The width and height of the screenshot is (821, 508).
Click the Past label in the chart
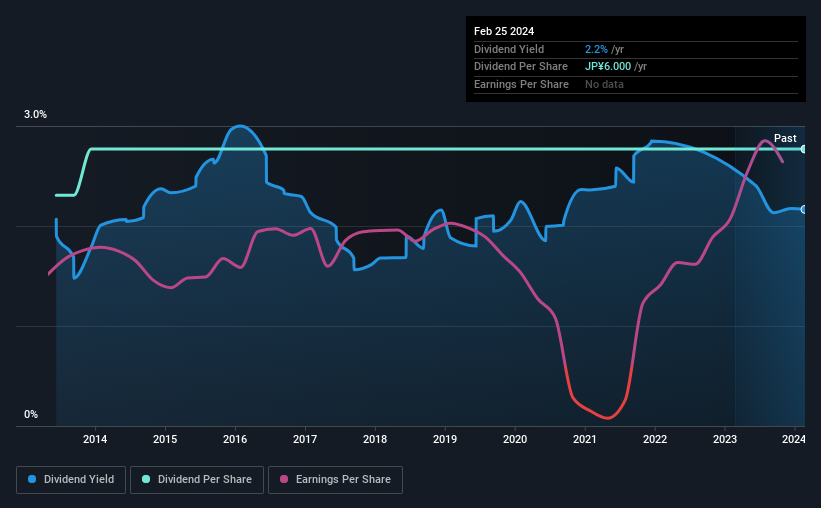785,138
